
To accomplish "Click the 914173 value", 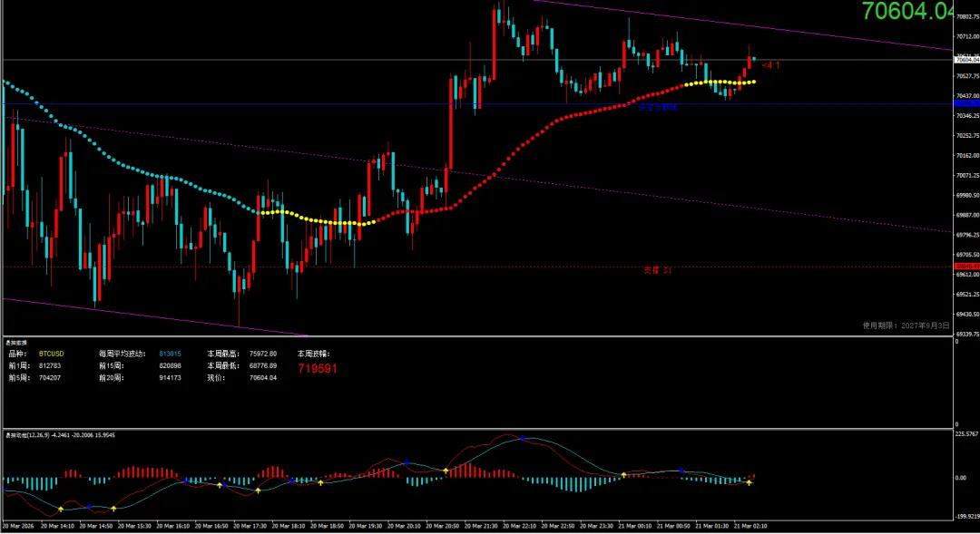I will tap(170, 378).
